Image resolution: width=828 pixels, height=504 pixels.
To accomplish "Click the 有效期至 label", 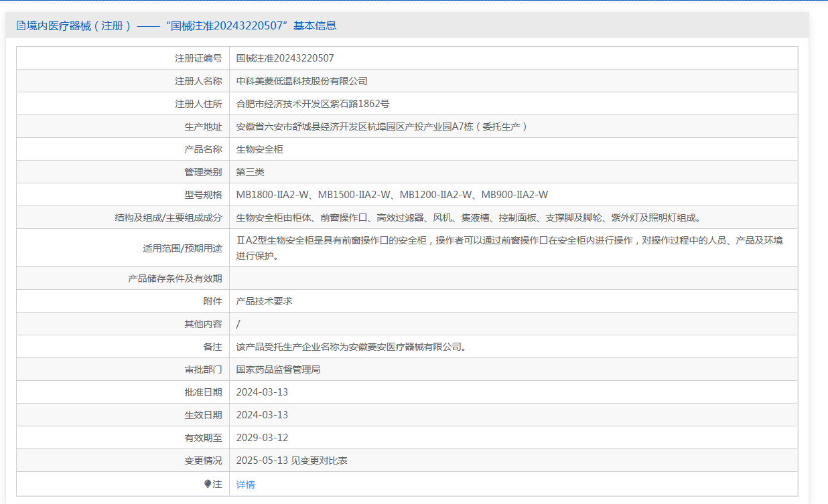I will point(203,438).
